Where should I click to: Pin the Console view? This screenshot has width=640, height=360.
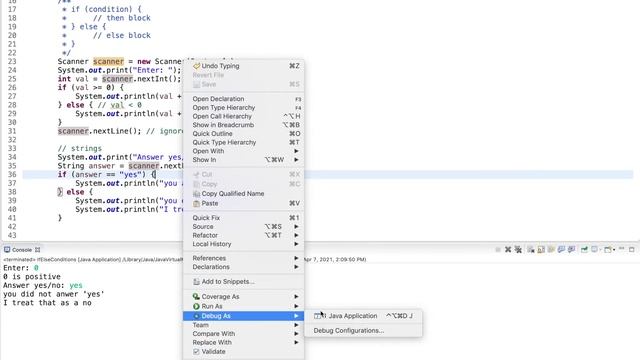[x=584, y=249]
